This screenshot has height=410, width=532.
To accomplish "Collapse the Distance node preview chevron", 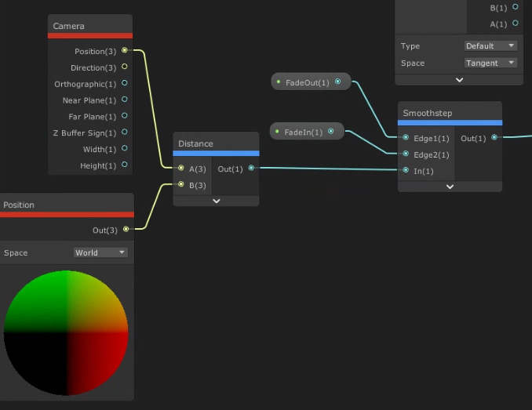I will click(216, 201).
